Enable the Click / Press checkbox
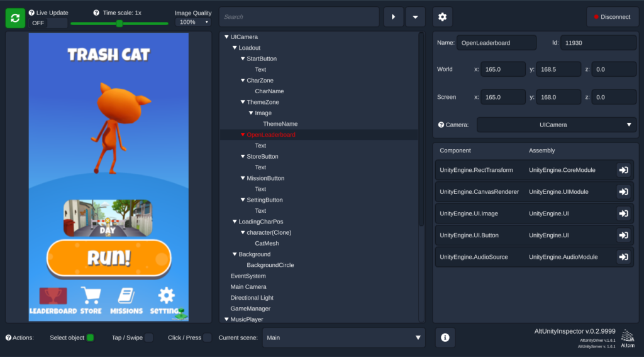This screenshot has width=644, height=357. (208, 337)
